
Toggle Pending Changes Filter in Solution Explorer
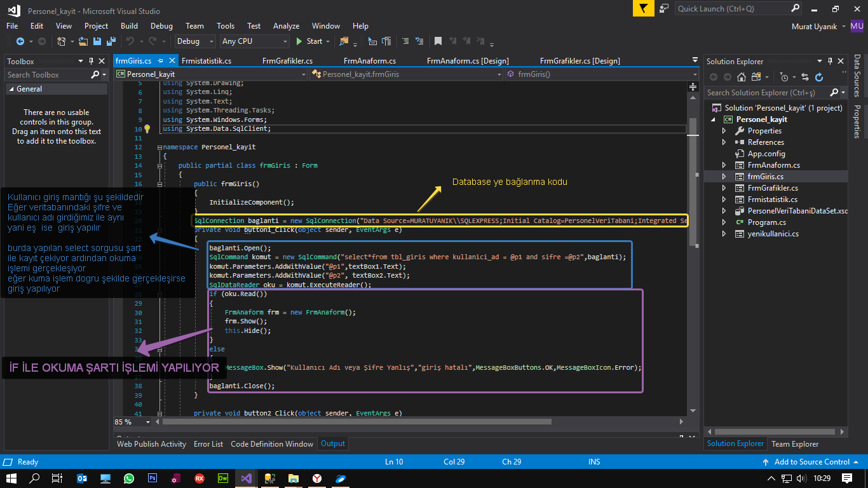click(784, 77)
